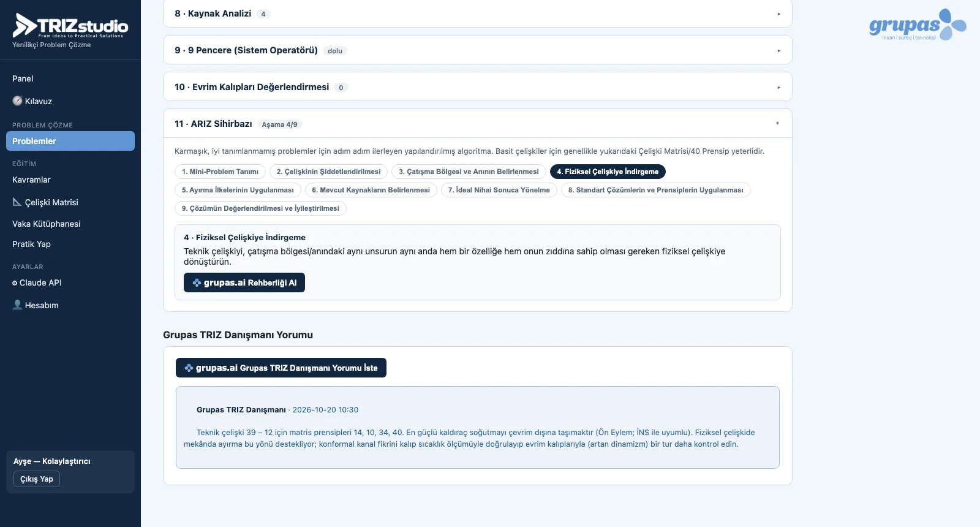Click the triangle icon beside Çelişki Matrisi
Image resolution: width=980 pixels, height=527 pixels.
pyautogui.click(x=17, y=202)
